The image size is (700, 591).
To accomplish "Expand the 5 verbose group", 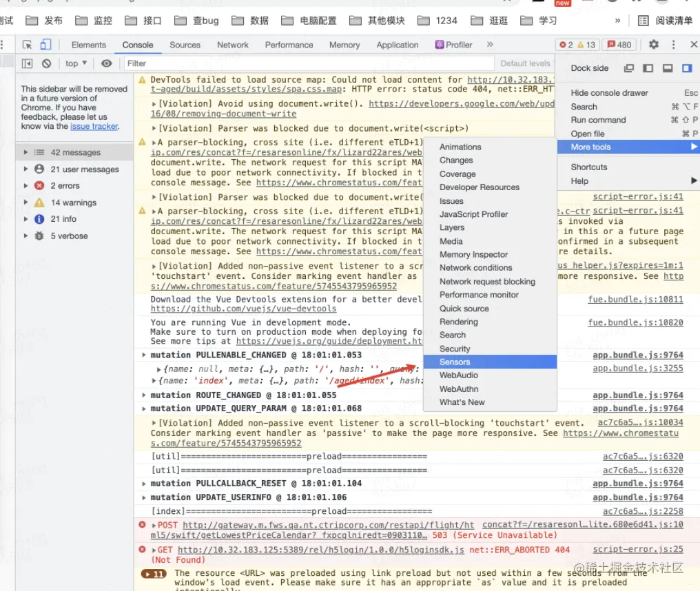I will click(x=26, y=236).
